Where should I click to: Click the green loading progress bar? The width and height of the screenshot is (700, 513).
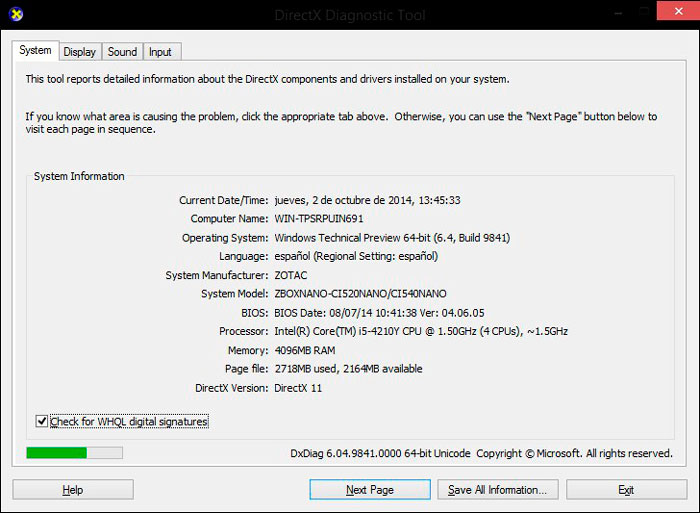(73, 453)
